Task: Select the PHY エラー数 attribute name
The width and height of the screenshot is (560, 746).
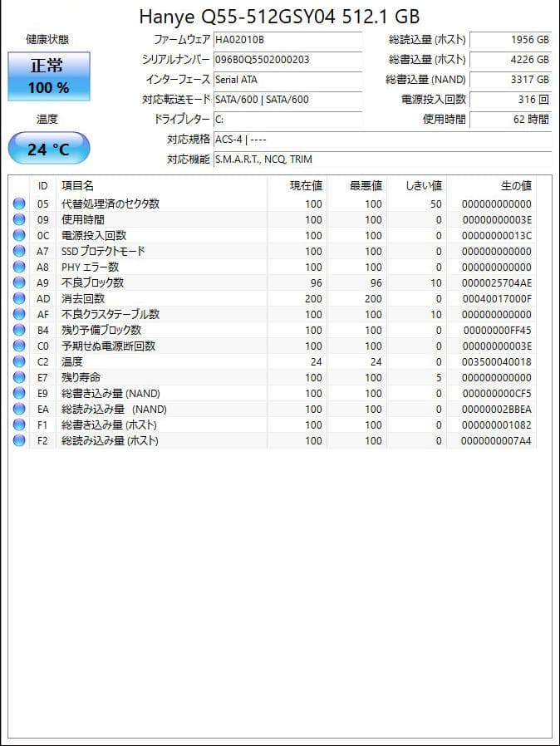Action: point(90,267)
